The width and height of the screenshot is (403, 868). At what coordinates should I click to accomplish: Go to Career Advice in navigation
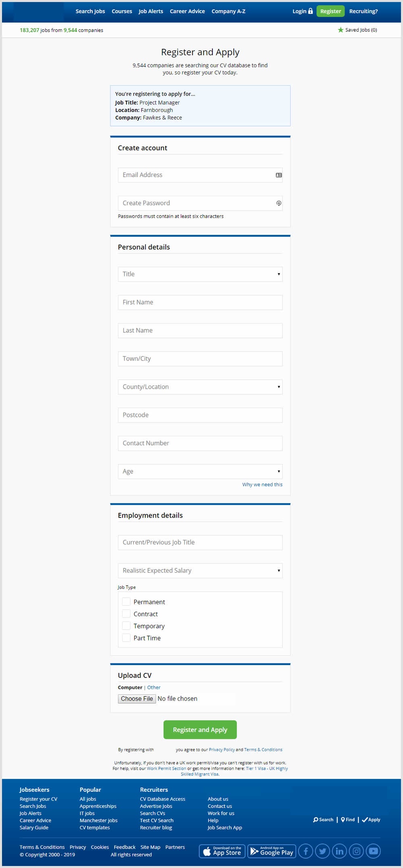click(187, 11)
